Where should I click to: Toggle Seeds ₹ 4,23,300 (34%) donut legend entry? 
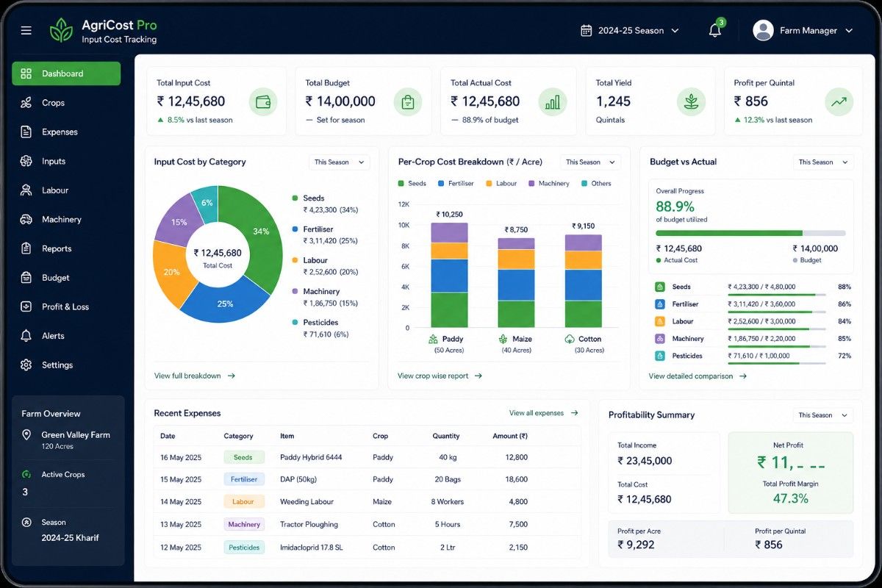(x=325, y=204)
